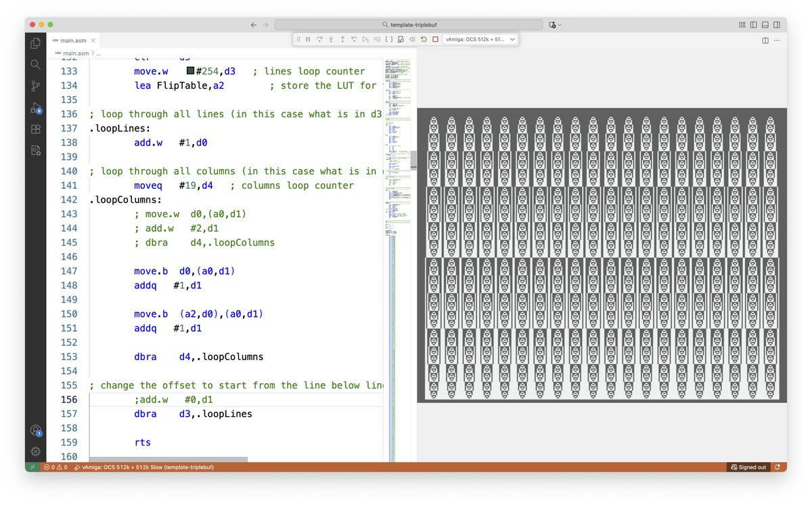Click the text "dbra d3,.loopLines" on line 157
The height and width of the screenshot is (505, 812).
pos(193,414)
